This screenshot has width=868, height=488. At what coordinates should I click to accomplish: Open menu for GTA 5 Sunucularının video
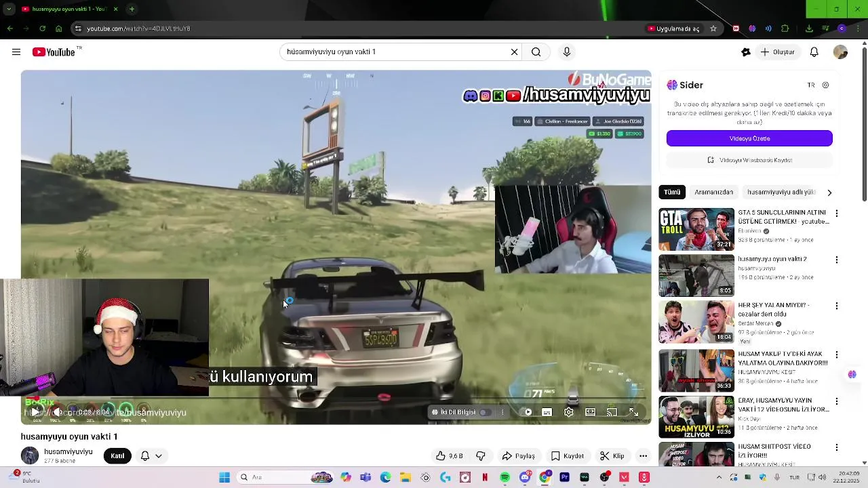(836, 213)
